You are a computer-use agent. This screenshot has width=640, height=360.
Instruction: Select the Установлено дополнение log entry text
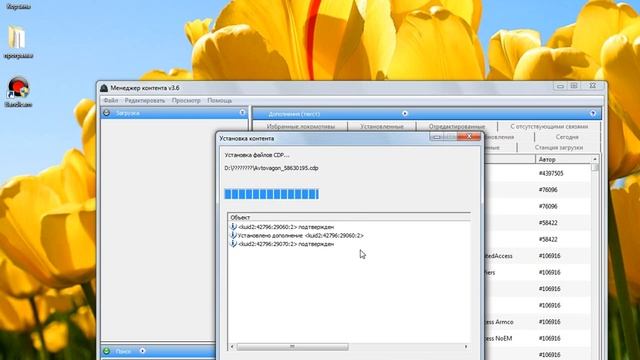click(x=301, y=236)
